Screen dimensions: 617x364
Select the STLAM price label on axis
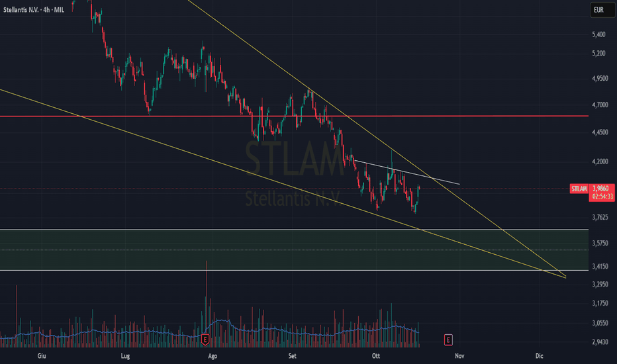(x=579, y=189)
